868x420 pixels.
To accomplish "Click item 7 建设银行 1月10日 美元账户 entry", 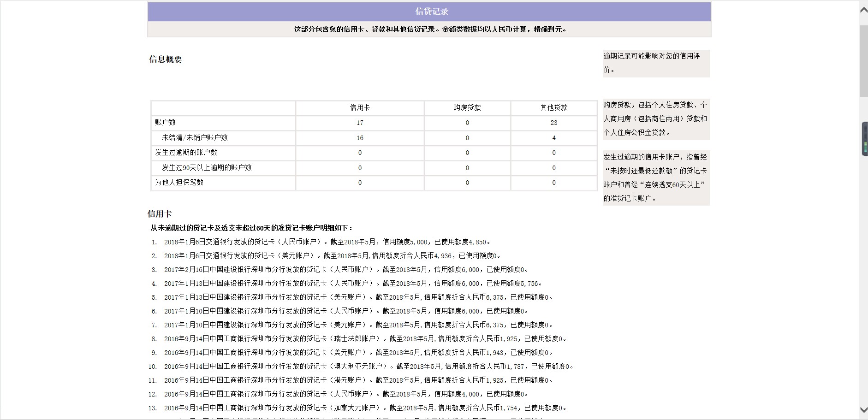I will coord(358,325).
